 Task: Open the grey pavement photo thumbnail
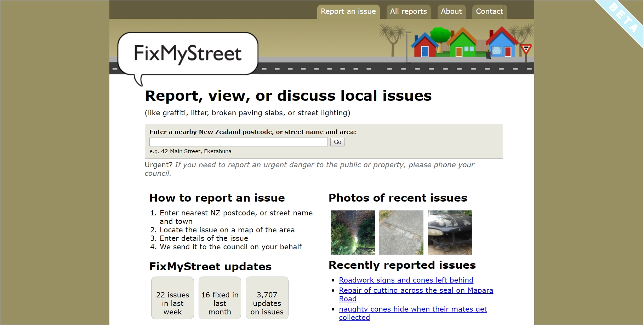[x=401, y=232]
